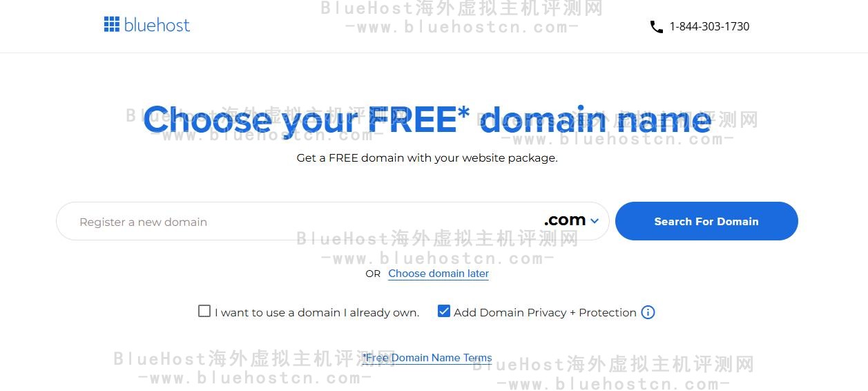
Task: Click the 'Add Domain Privacy + Protection' label
Action: pyautogui.click(x=545, y=312)
